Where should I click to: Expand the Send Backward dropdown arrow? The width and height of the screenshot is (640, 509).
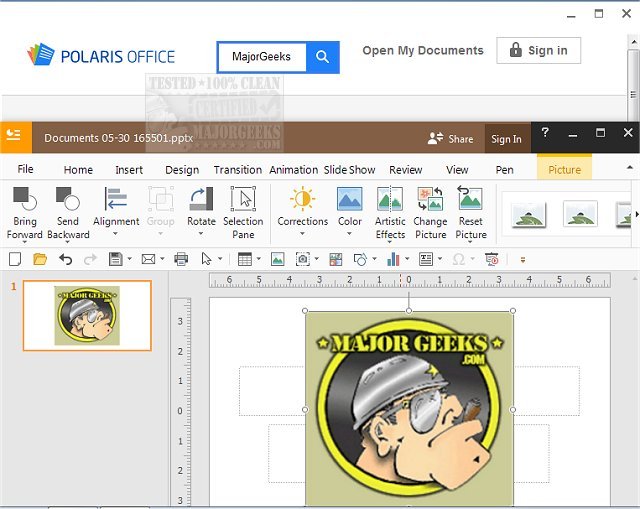[68, 242]
